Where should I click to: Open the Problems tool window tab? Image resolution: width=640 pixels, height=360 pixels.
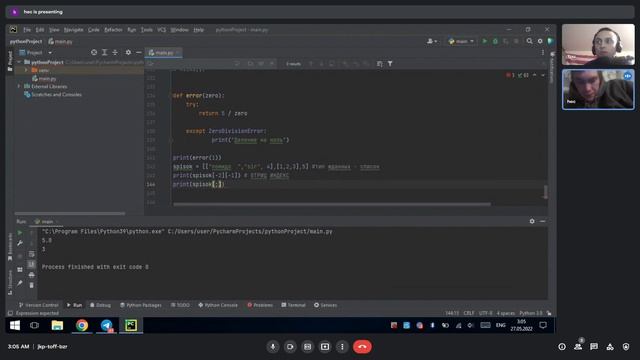pos(260,305)
